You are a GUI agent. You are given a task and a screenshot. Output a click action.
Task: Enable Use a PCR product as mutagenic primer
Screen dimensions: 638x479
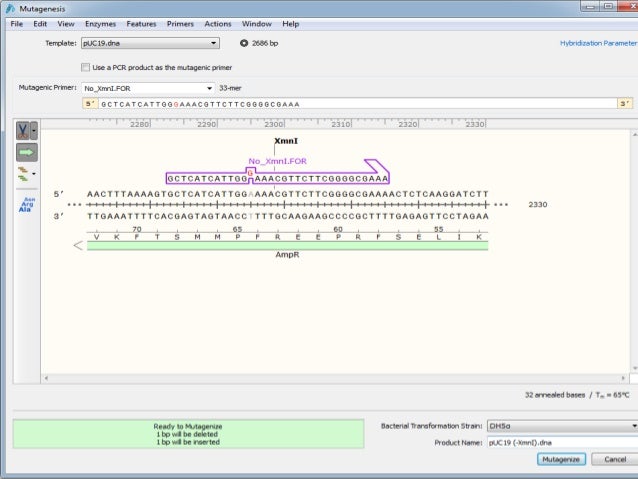click(85, 68)
